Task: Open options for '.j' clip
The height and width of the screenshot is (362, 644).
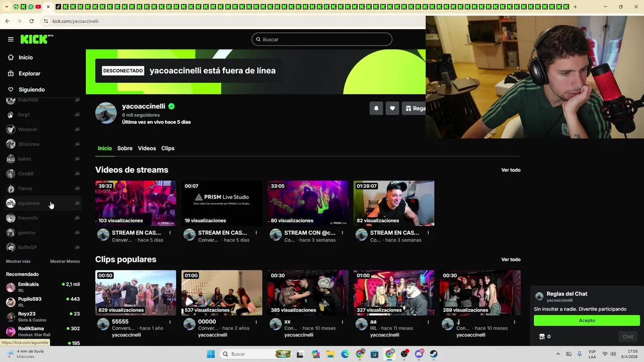Action: (514, 322)
